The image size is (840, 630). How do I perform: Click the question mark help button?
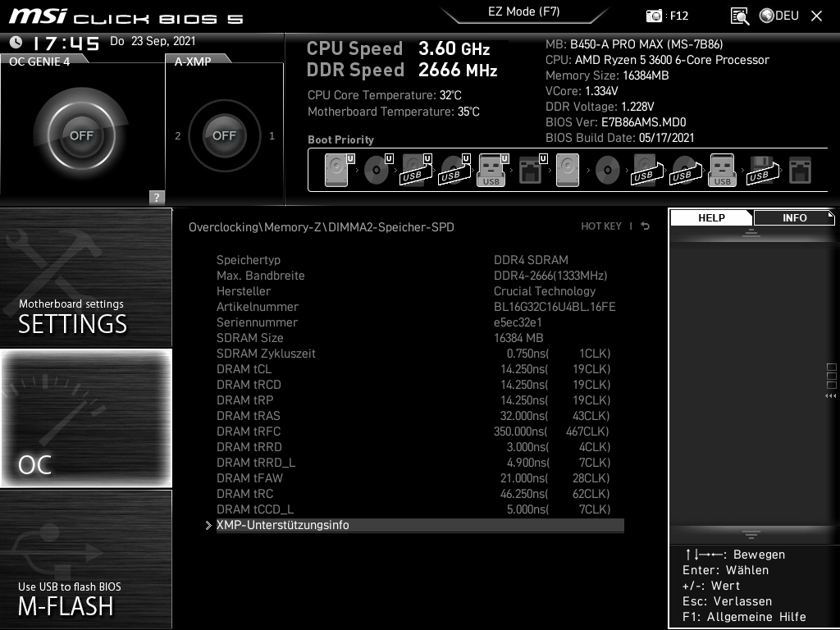(x=157, y=197)
